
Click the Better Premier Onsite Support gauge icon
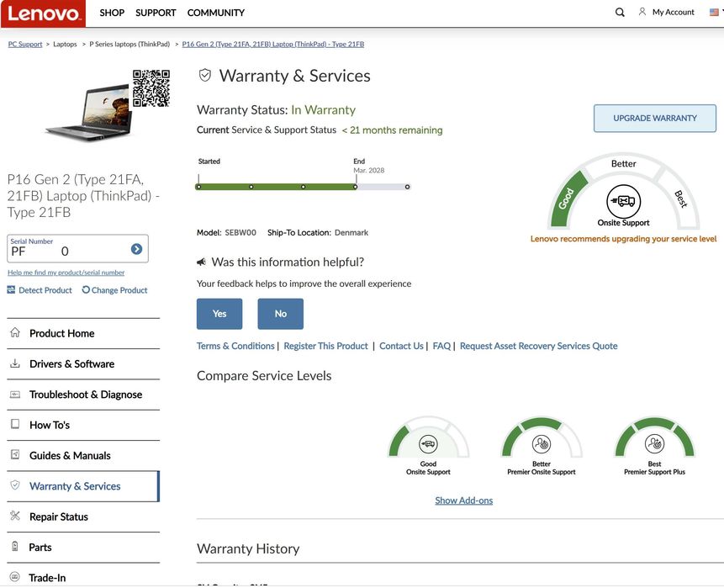[542, 444]
